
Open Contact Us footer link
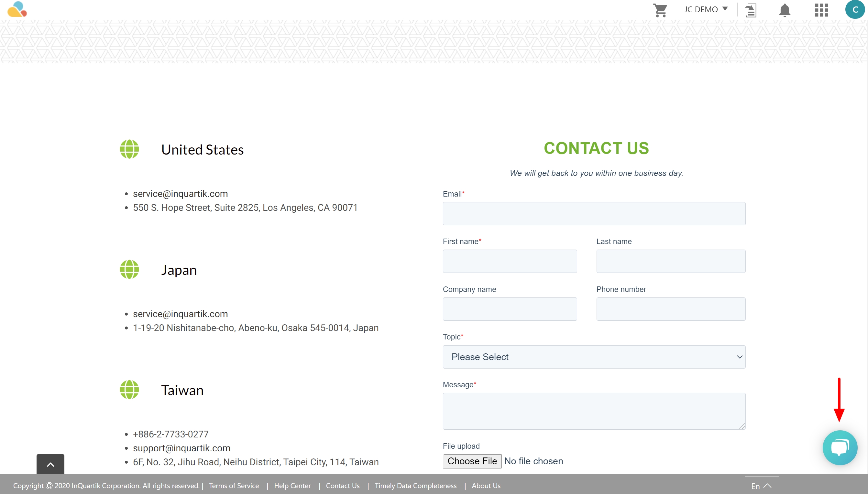click(x=343, y=486)
